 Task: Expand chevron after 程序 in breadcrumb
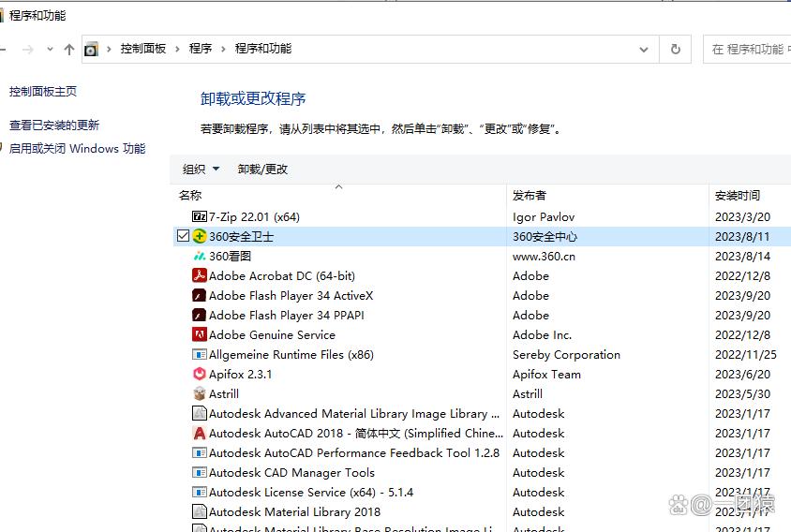click(x=223, y=49)
